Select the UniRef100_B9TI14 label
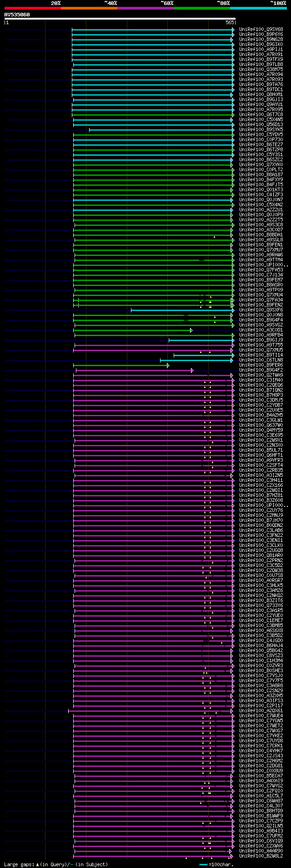Viewport: 291px width, 868px height. (x=261, y=355)
